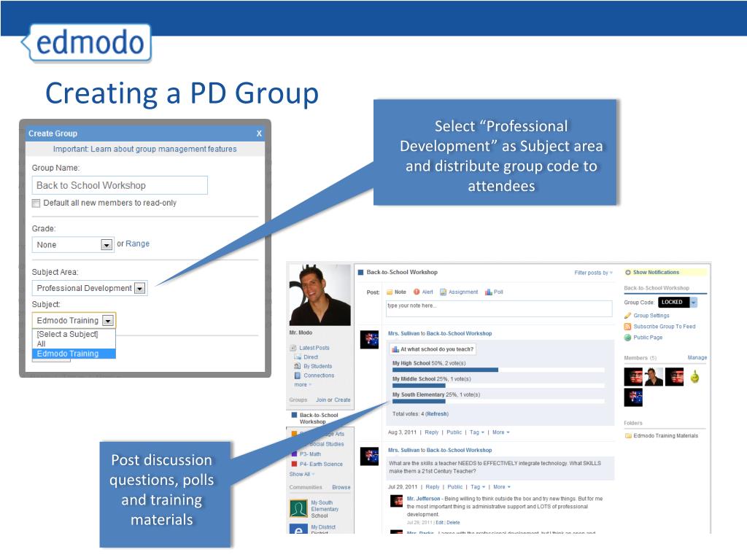Choose the Note post type label
This screenshot has width=747, height=560.
pos(400,292)
